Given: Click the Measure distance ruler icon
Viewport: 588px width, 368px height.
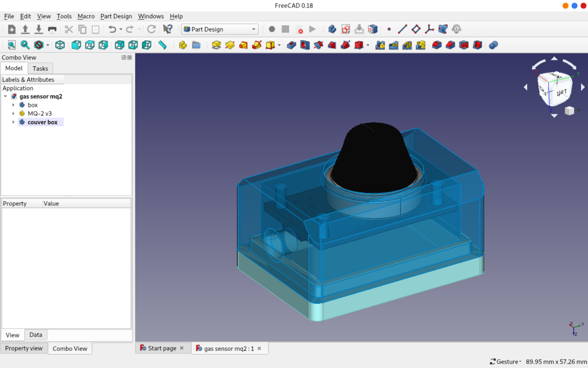Looking at the screenshot, I should 162,45.
